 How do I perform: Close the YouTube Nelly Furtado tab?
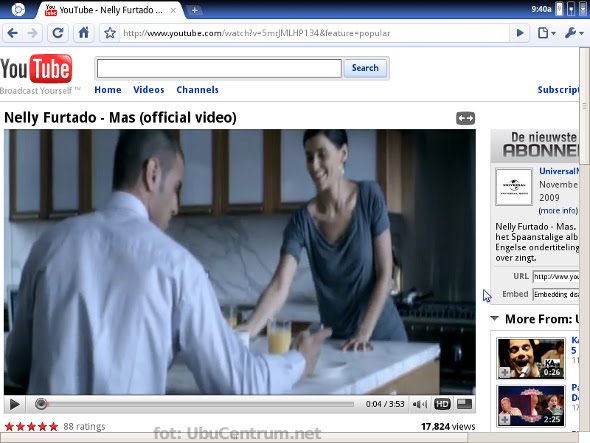173,11
